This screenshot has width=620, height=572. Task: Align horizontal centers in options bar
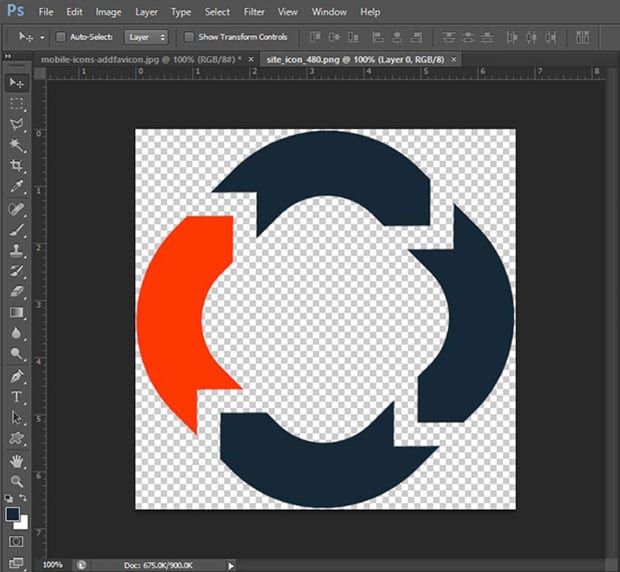pos(397,37)
